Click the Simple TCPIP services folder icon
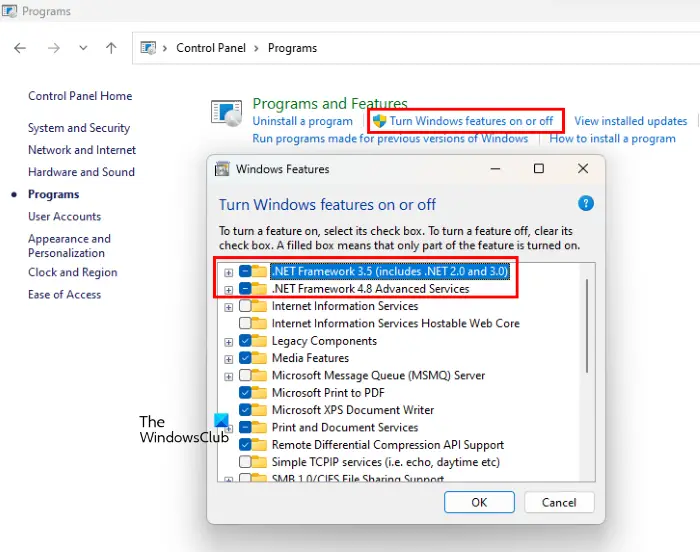Screen dimensions: 700x552 click(x=259, y=462)
